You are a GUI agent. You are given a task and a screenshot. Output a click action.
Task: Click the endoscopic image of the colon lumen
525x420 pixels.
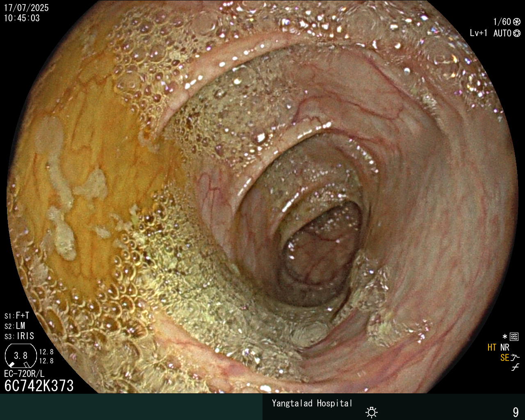(x=262, y=197)
